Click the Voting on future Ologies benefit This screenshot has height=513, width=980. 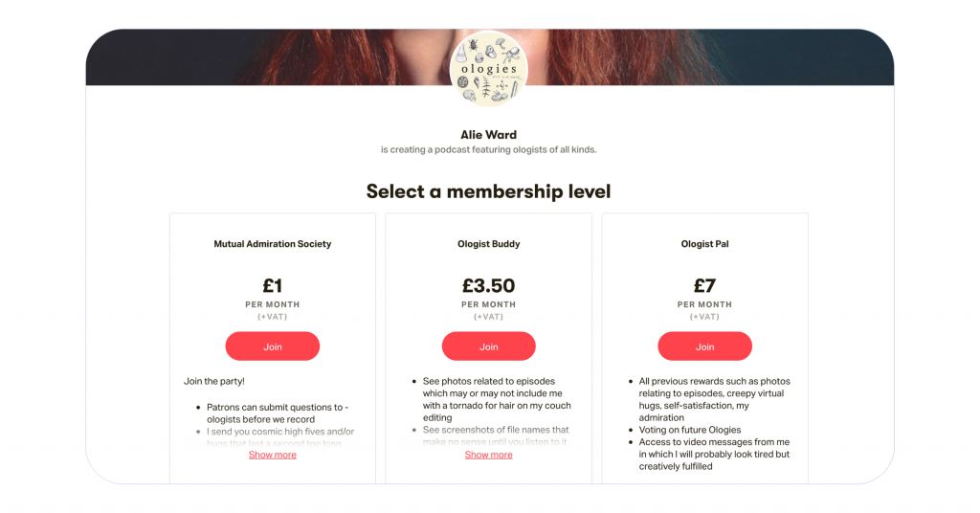pyautogui.click(x=690, y=430)
